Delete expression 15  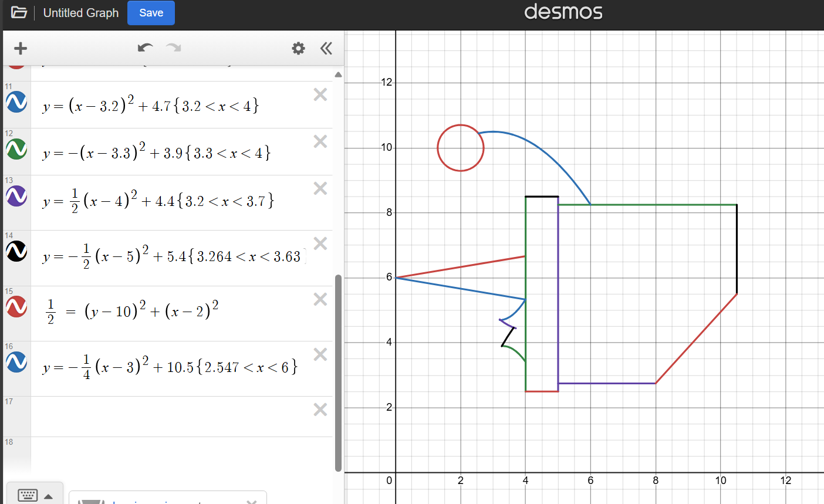tap(320, 299)
